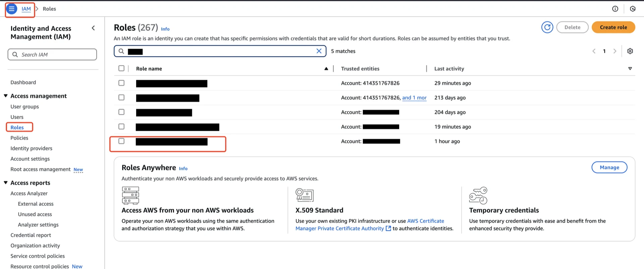Go to the next page of roles

click(615, 51)
